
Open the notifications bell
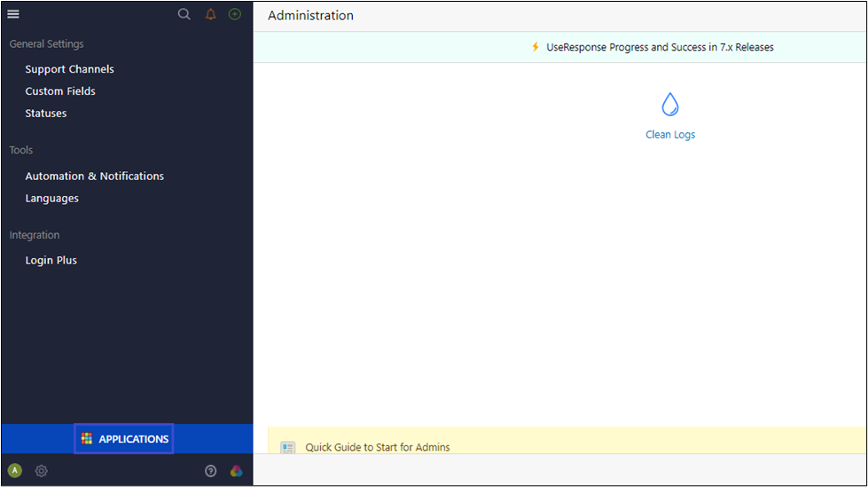point(210,14)
